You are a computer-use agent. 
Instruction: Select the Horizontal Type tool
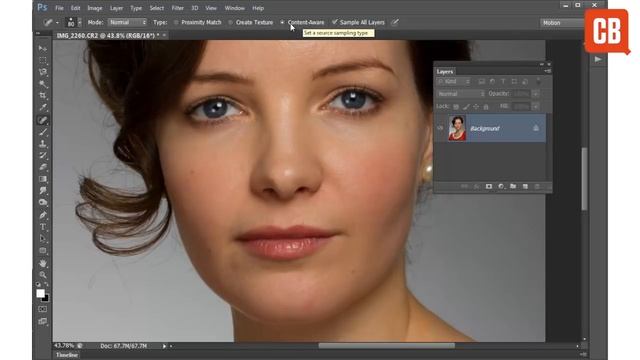pos(42,227)
